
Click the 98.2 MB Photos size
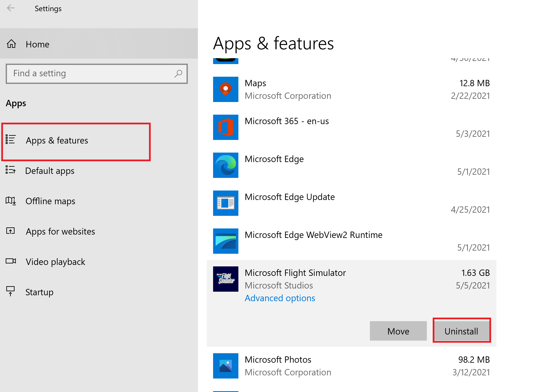474,360
